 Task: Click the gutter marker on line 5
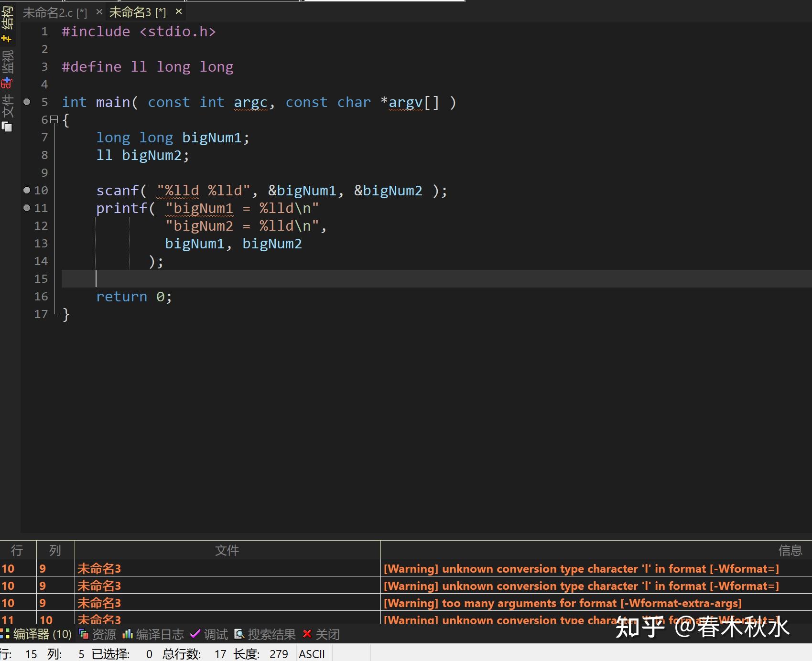pos(27,102)
